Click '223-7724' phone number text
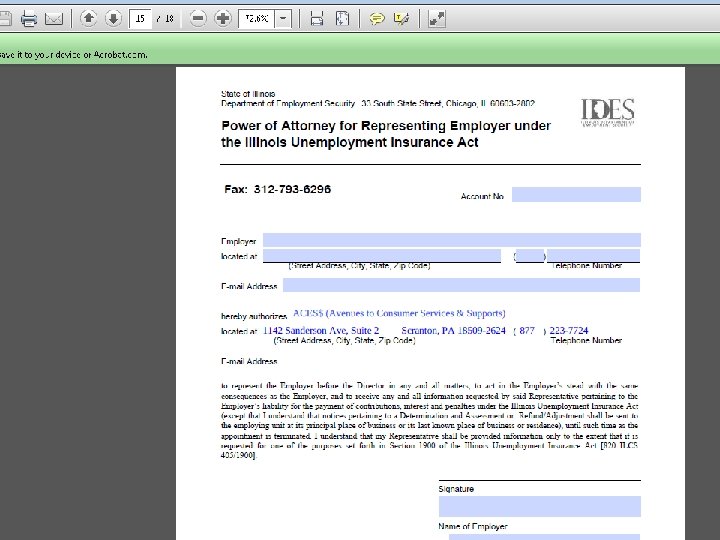 (x=568, y=330)
